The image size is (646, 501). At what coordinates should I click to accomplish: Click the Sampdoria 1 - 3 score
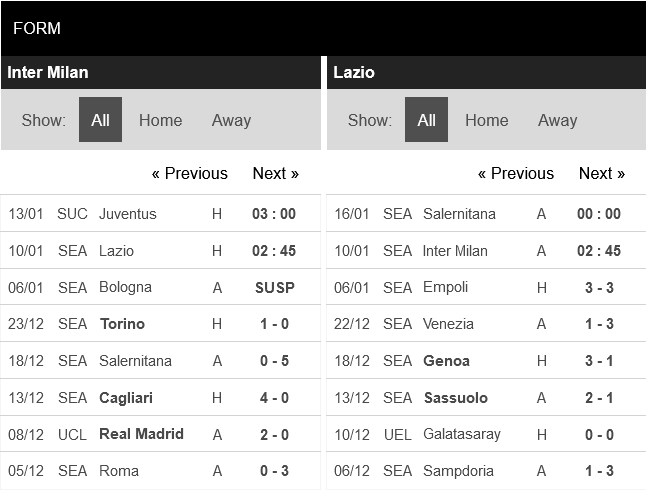(x=599, y=471)
